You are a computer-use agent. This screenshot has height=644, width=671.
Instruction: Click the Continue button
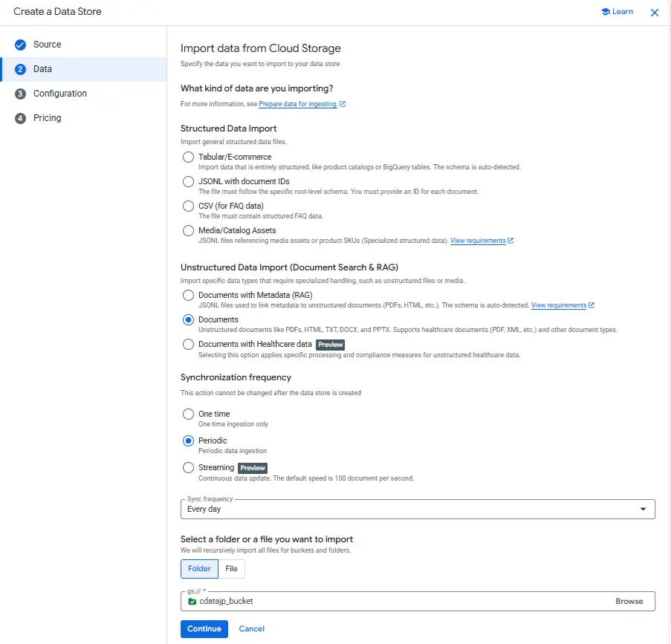pyautogui.click(x=204, y=628)
